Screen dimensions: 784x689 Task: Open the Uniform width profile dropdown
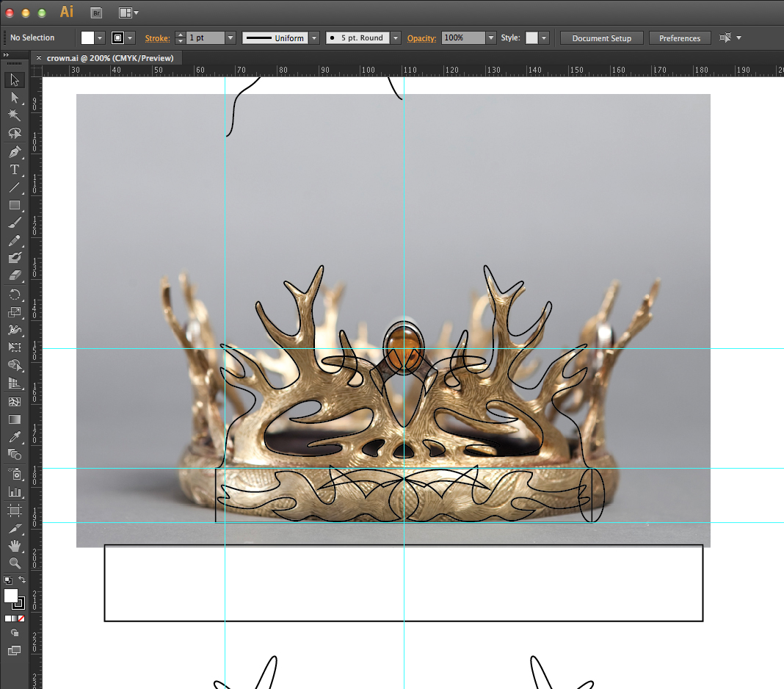pyautogui.click(x=314, y=38)
